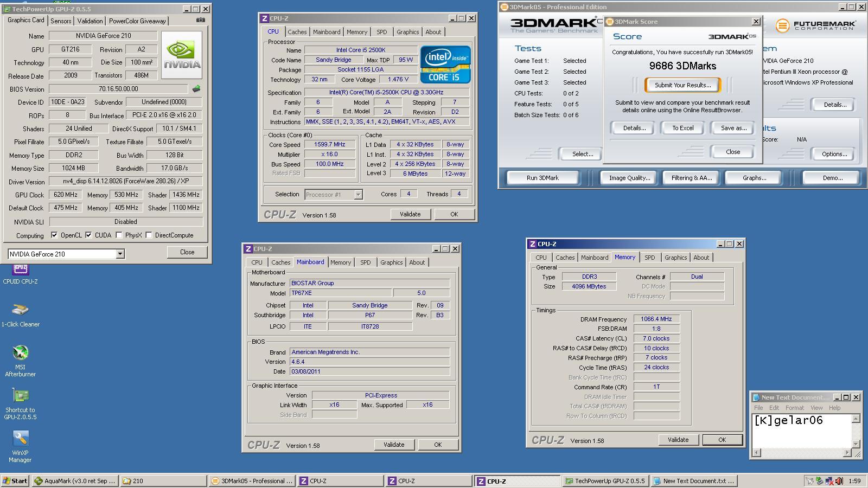Open the Processor #1 selection dropdown
This screenshot has width=868, height=488.
(x=358, y=194)
